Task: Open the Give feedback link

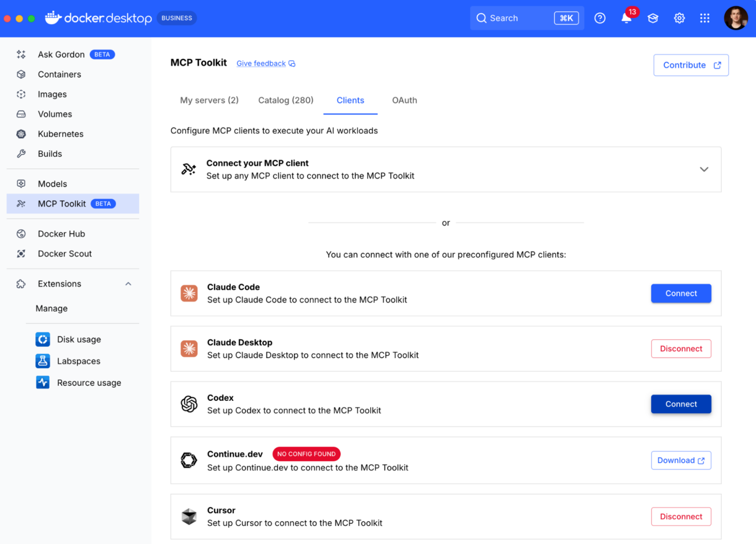Action: pos(261,63)
